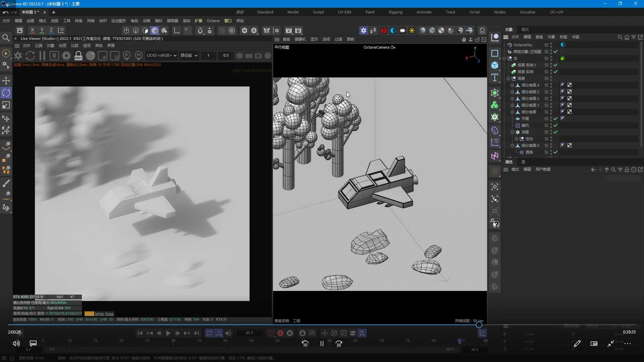Image resolution: width=644 pixels, height=362 pixels.
Task: Open the Octane menu
Action: (x=213, y=21)
